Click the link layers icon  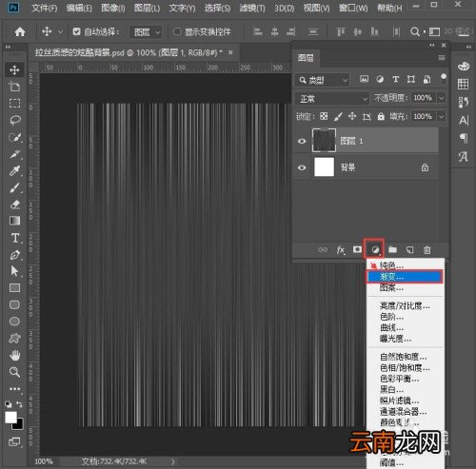coord(323,250)
